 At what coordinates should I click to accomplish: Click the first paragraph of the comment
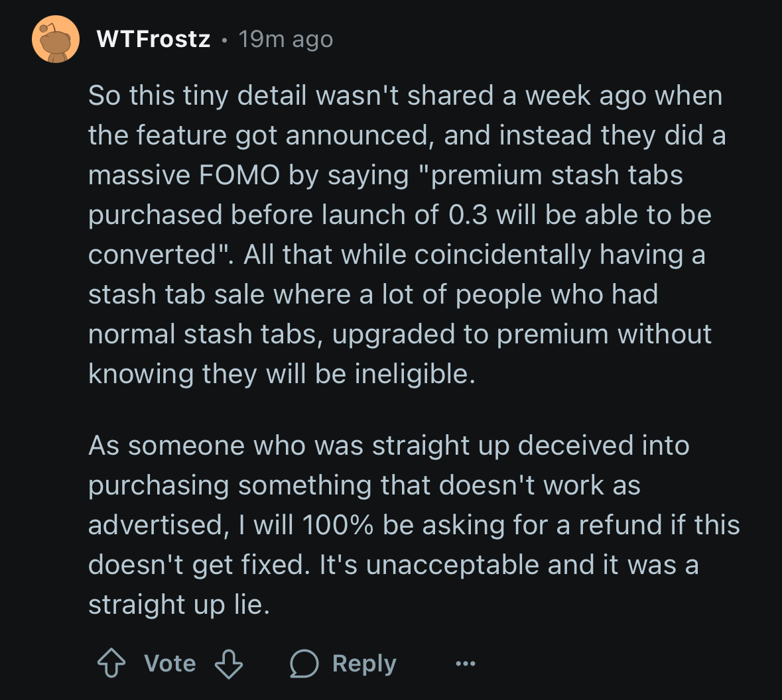407,235
